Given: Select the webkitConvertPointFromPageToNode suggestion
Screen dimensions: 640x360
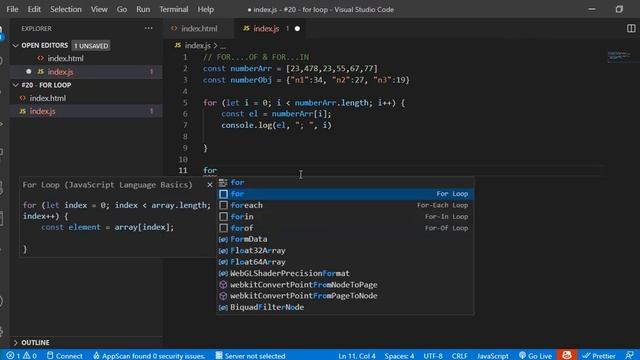Looking at the screenshot, I should click(x=345, y=296).
